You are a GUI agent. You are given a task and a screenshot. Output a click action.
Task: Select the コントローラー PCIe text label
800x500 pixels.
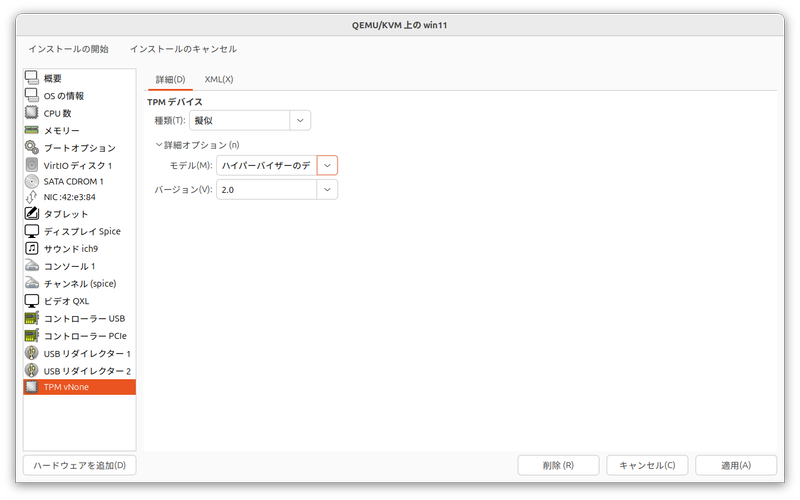[85, 336]
